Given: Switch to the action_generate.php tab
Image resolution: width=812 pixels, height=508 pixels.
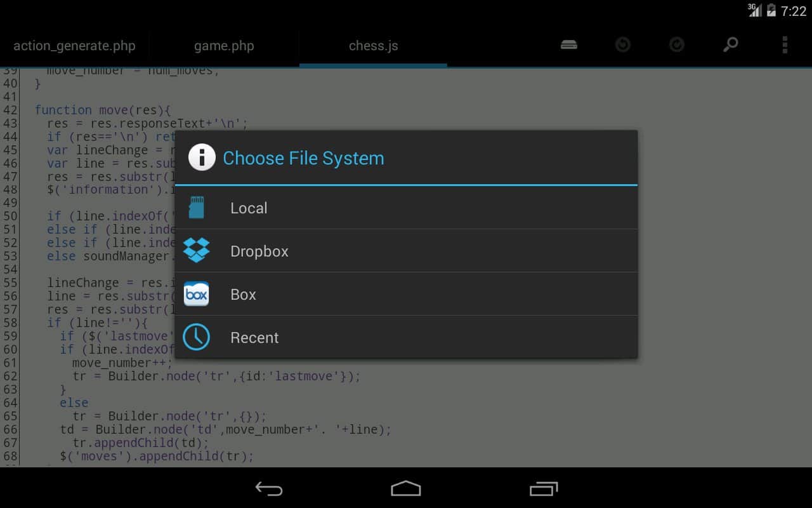Looking at the screenshot, I should tap(74, 46).
